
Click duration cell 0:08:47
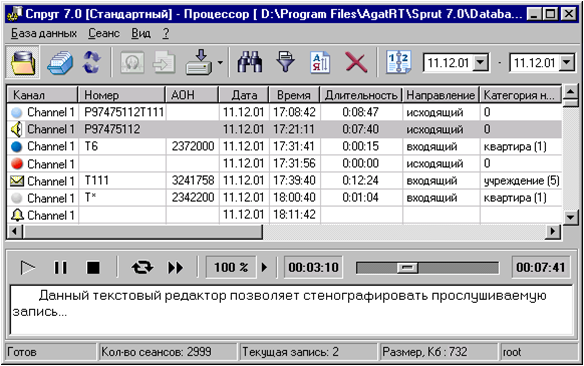pyautogui.click(x=361, y=112)
